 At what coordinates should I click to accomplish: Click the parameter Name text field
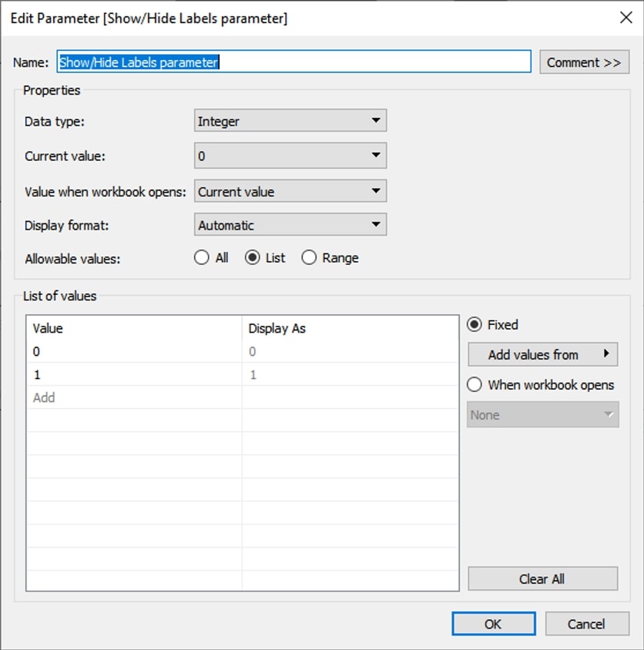[293, 62]
